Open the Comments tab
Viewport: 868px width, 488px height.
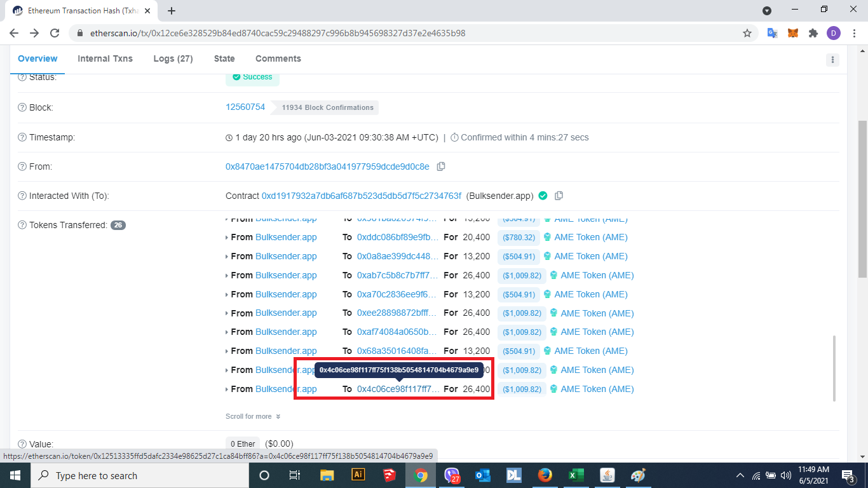[278, 58]
